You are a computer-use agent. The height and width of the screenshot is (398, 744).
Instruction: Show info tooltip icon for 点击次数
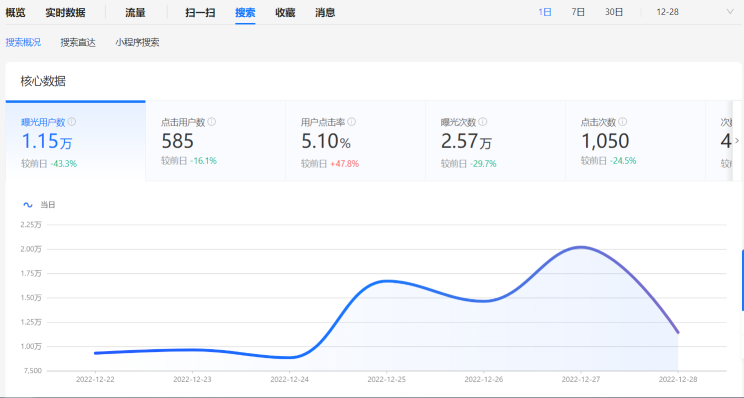pos(623,122)
